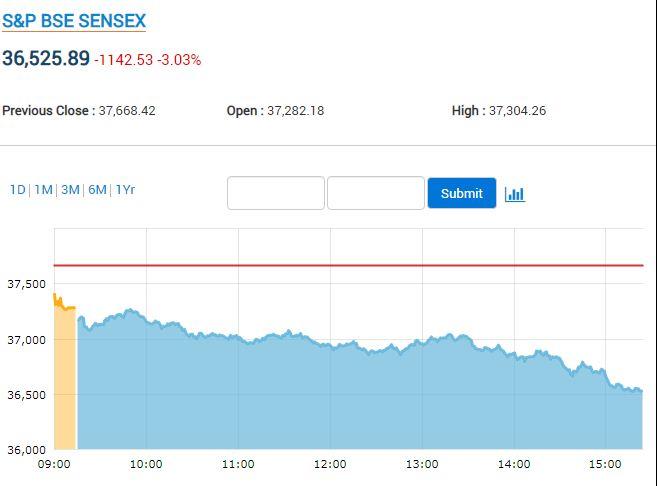Focus the first date input field
Screen dimensions: 657x486
click(276, 193)
